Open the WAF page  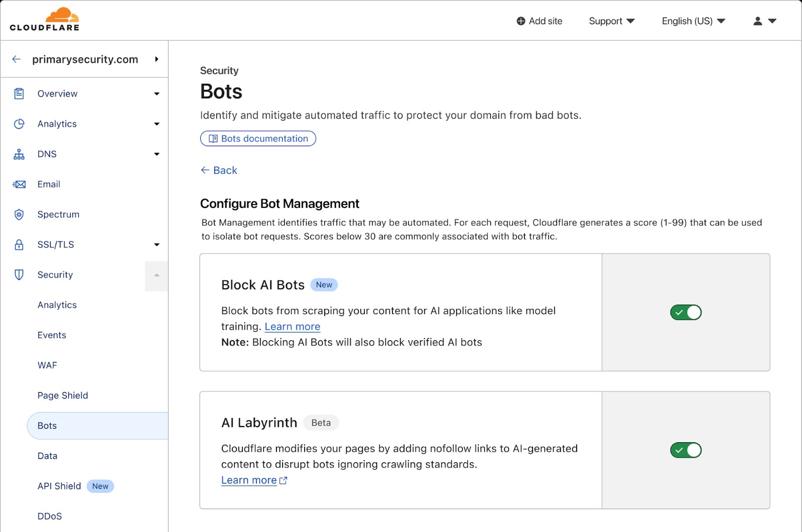[47, 365]
